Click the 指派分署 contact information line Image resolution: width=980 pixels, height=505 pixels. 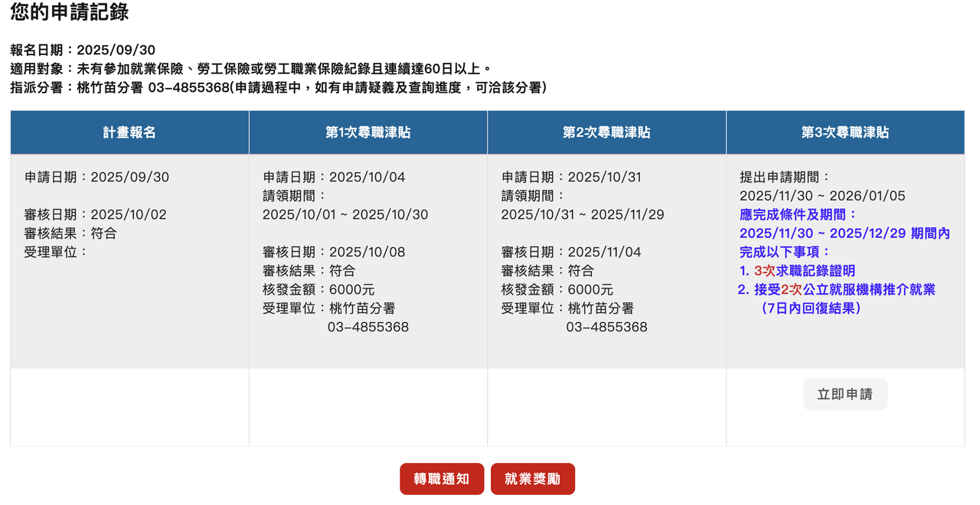(x=279, y=87)
